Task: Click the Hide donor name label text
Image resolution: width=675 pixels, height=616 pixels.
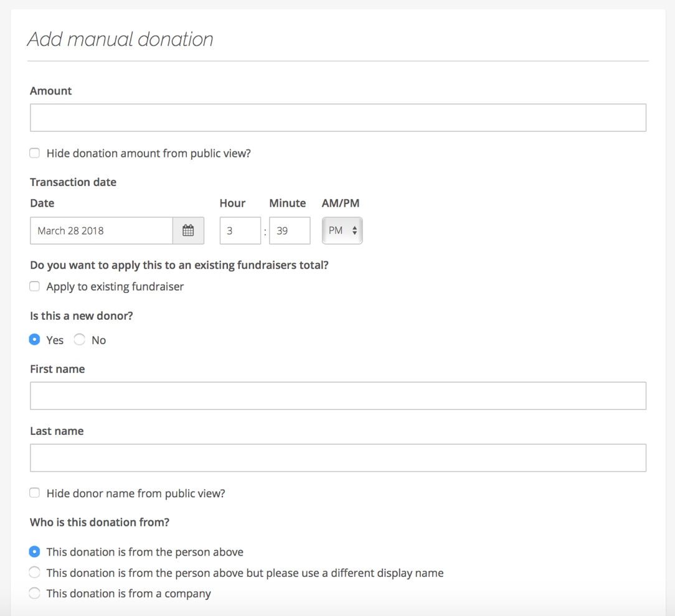Action: pos(136,493)
